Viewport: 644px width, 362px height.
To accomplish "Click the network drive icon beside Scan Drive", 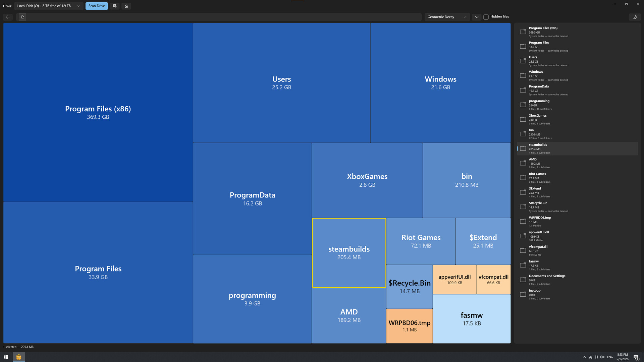I will (x=115, y=6).
